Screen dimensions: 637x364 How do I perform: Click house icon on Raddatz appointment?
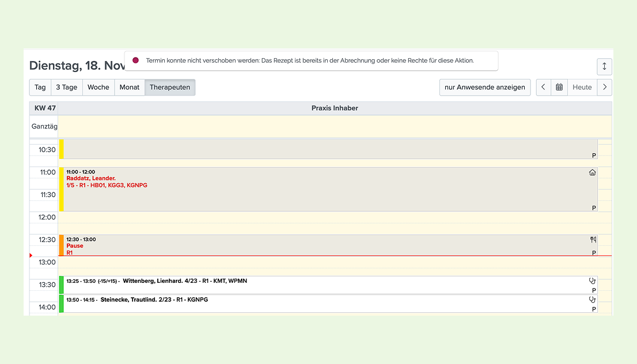click(x=592, y=173)
